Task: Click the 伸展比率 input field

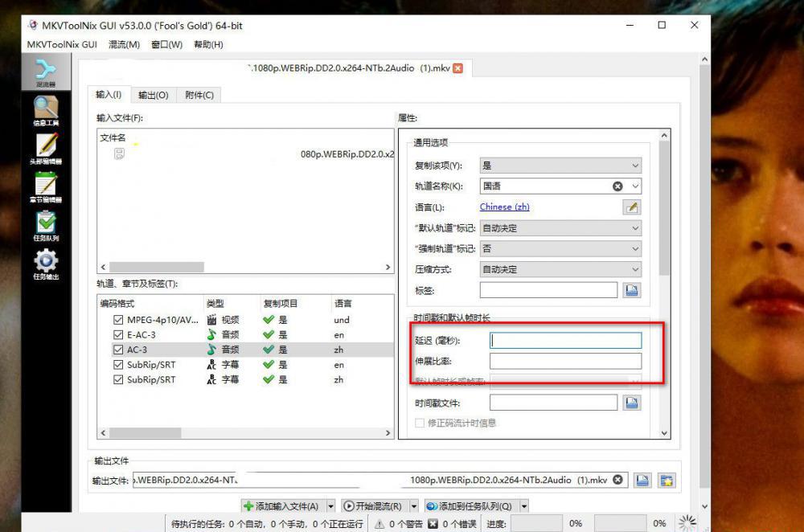Action: (565, 361)
